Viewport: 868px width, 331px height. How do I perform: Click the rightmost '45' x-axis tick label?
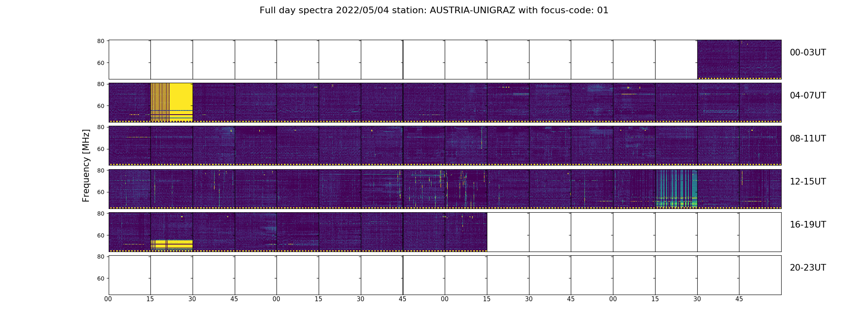tap(739, 299)
